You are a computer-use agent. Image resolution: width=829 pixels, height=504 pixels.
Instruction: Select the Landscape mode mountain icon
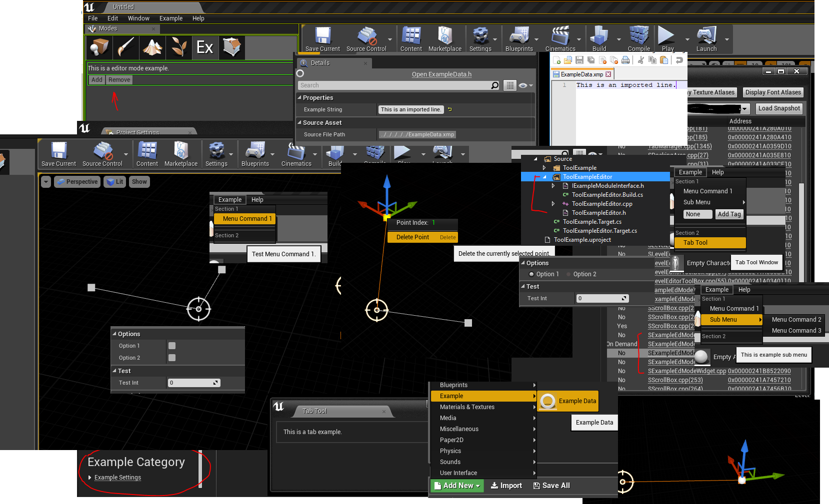[x=152, y=47]
